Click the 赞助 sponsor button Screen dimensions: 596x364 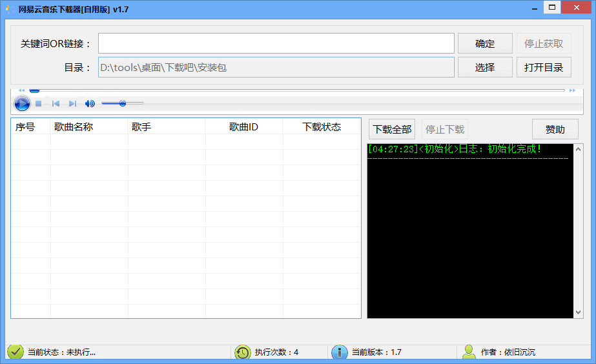tap(555, 129)
